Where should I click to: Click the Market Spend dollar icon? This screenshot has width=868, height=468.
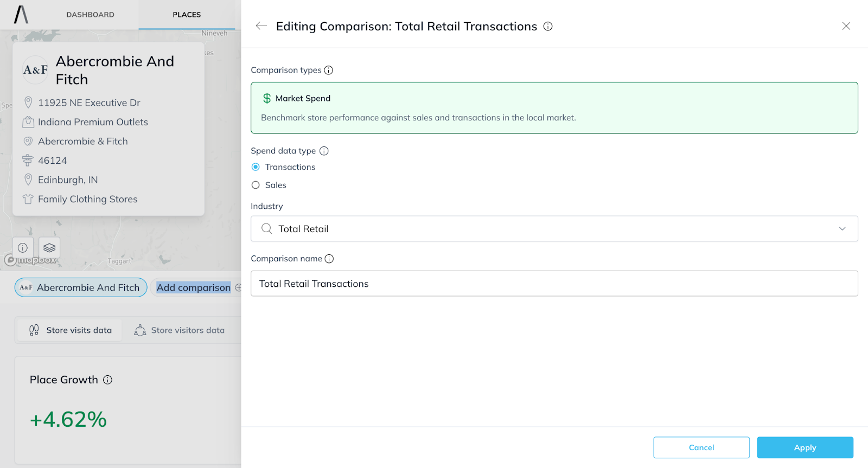(267, 98)
